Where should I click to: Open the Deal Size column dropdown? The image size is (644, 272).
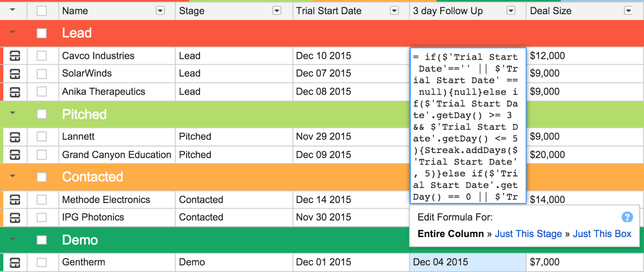point(628,11)
